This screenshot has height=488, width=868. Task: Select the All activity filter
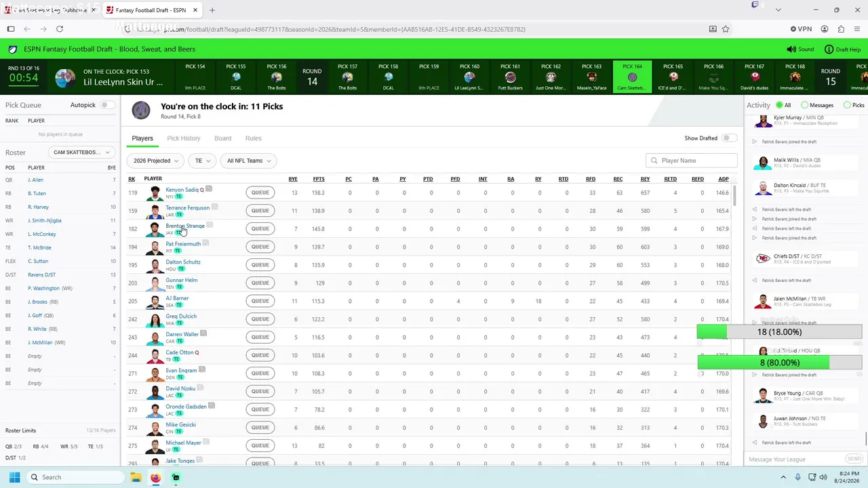point(783,105)
